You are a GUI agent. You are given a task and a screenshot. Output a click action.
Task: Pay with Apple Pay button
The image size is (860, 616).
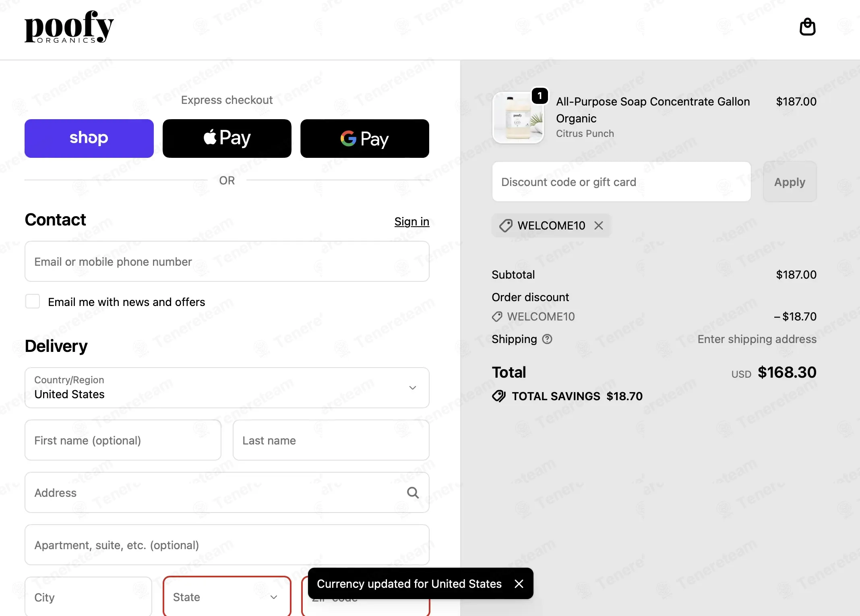click(227, 138)
